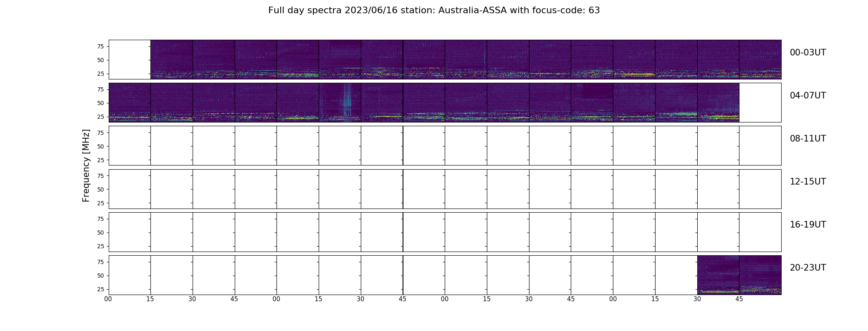Click the 50 tick in the 12-15UT row
The image size is (868, 331).
(100, 189)
